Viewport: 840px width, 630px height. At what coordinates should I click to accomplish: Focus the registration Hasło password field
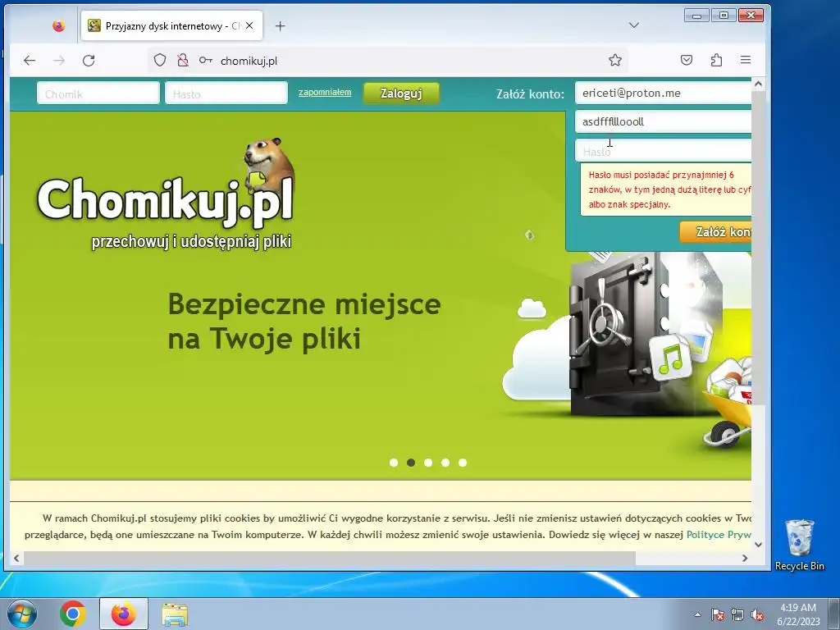pyautogui.click(x=663, y=151)
